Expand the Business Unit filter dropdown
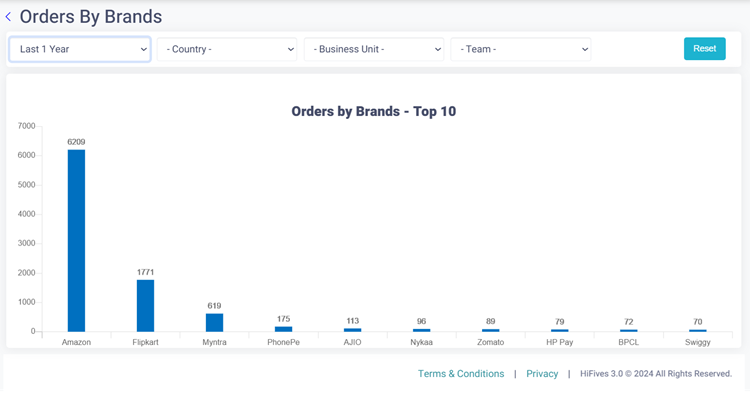The width and height of the screenshot is (750, 394). pos(374,49)
